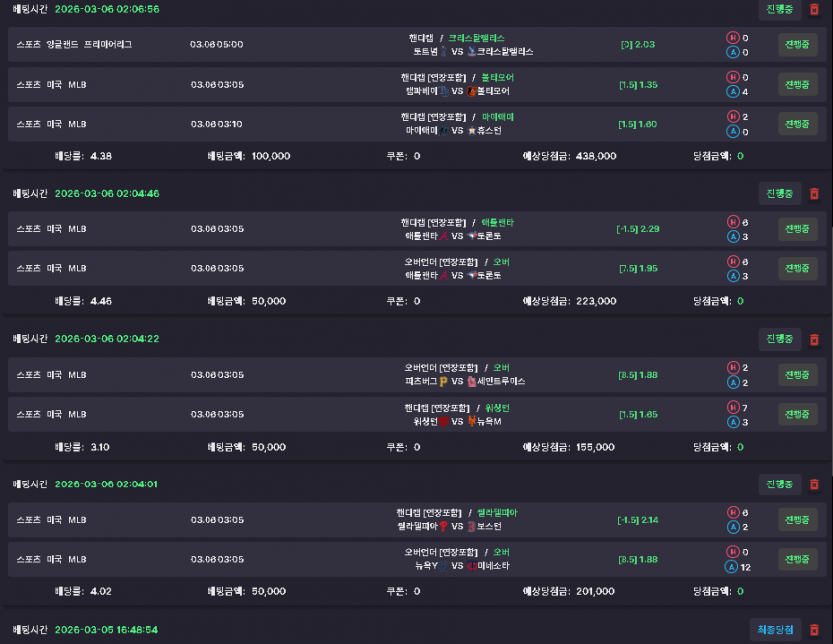Click the [0] 2.03 odds value
This screenshot has height=644, width=833.
(637, 44)
